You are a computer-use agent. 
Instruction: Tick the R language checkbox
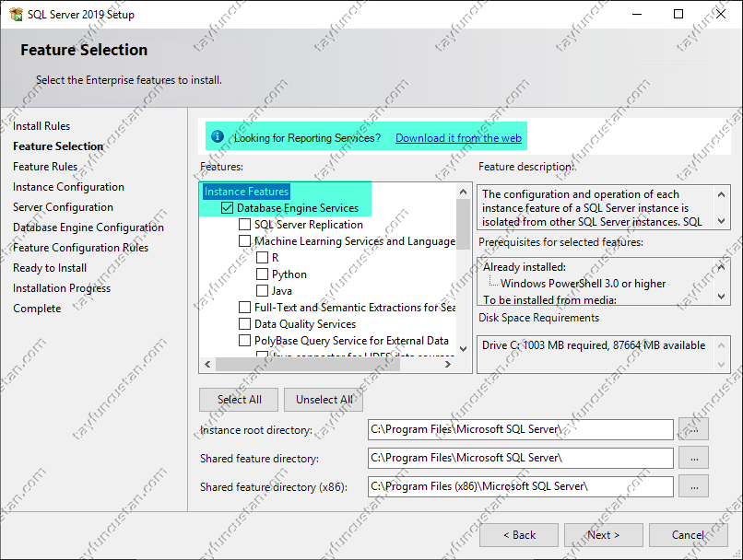(x=262, y=258)
